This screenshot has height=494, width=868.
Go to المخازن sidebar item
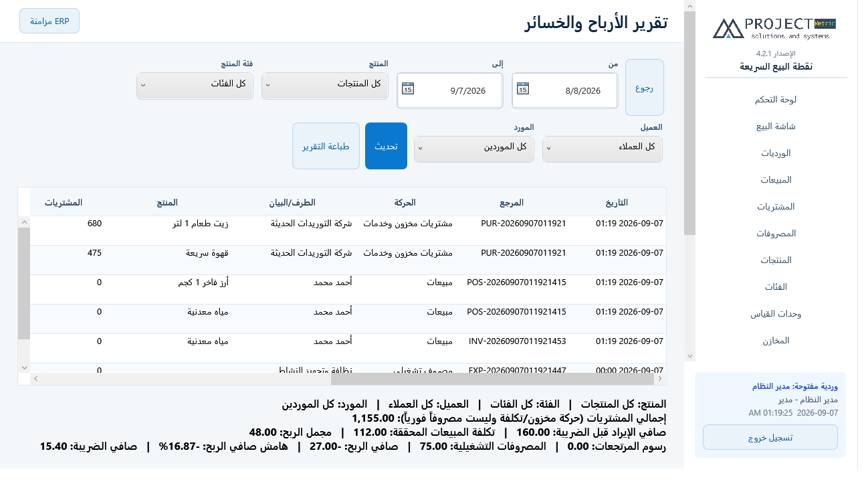(x=776, y=340)
